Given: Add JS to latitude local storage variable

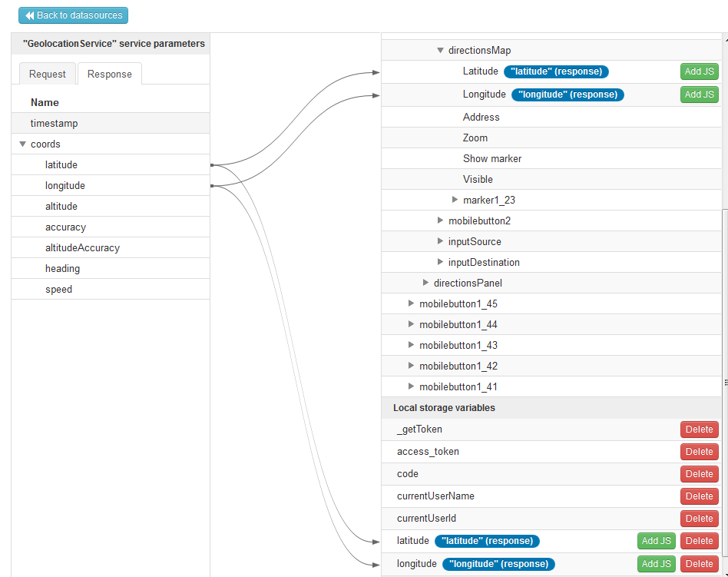Looking at the screenshot, I should (x=656, y=541).
